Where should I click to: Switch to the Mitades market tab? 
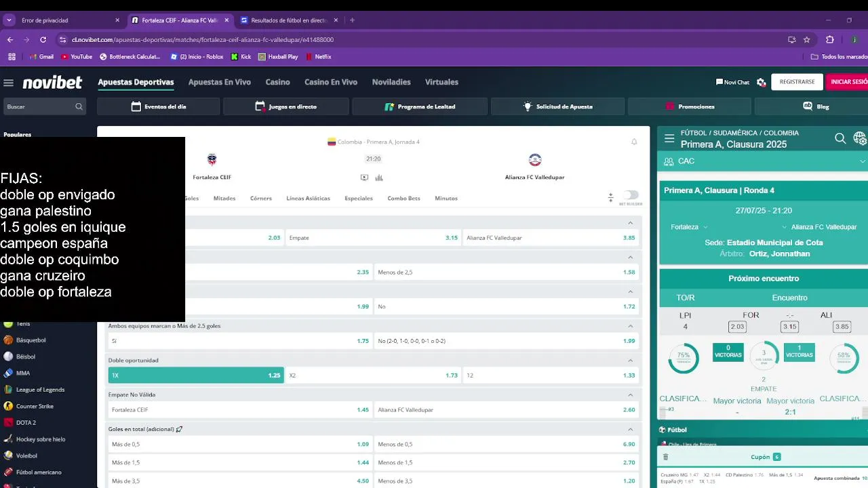[x=224, y=199]
